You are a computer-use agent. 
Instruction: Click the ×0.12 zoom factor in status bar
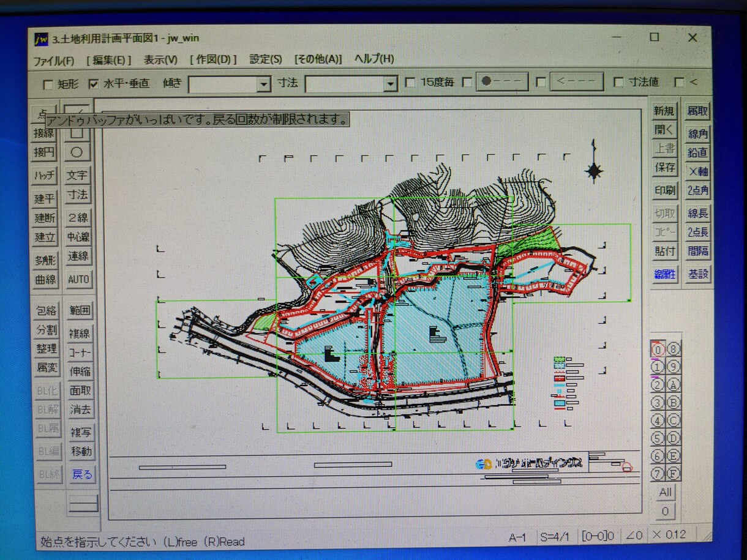click(669, 534)
